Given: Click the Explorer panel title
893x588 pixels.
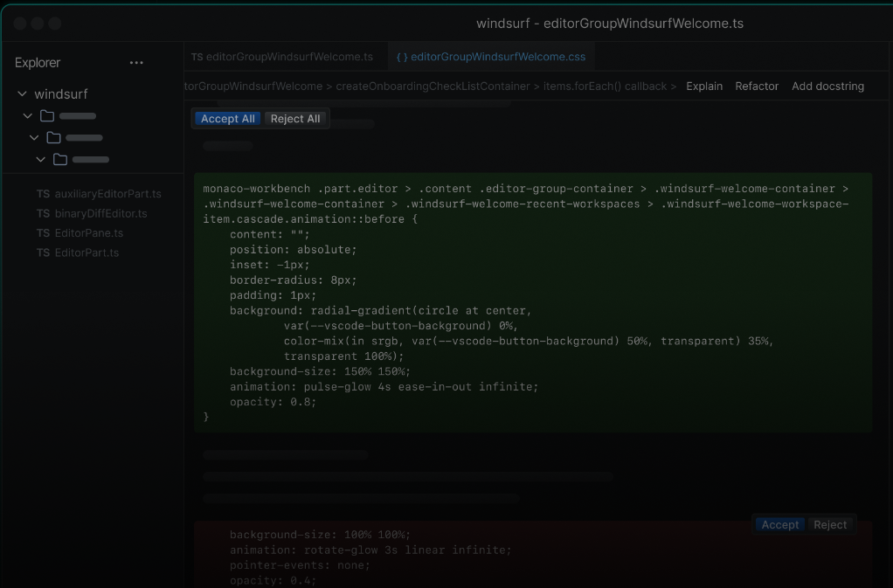Looking at the screenshot, I should point(38,63).
